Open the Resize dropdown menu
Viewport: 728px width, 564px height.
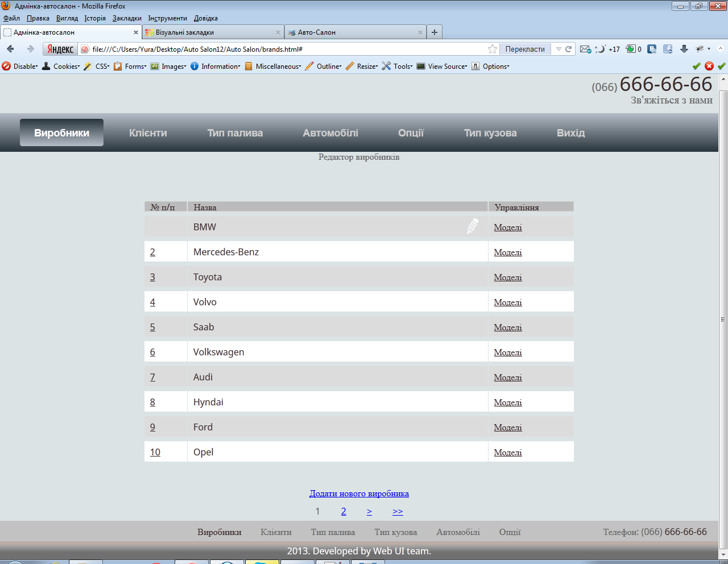coord(362,66)
